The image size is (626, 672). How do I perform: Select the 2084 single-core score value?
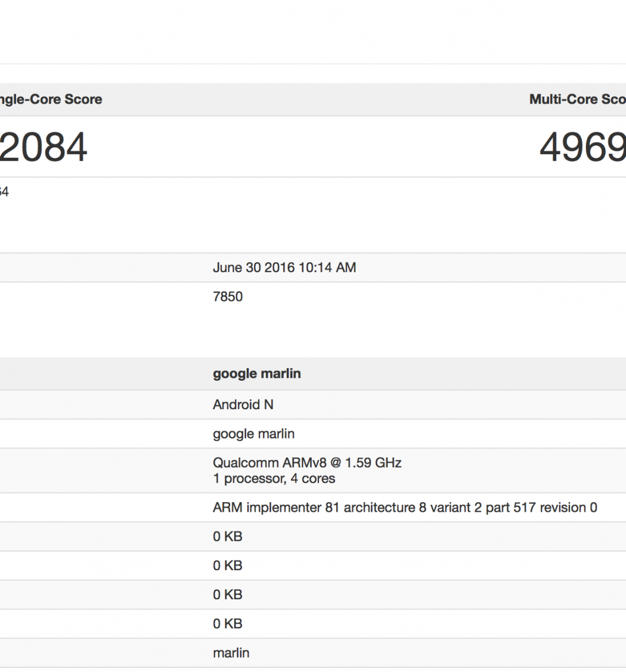[x=43, y=148]
